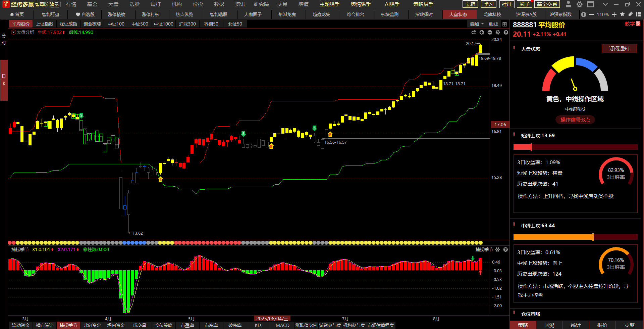
Task: Open the 回溯 tab in right panel
Action: (549, 325)
